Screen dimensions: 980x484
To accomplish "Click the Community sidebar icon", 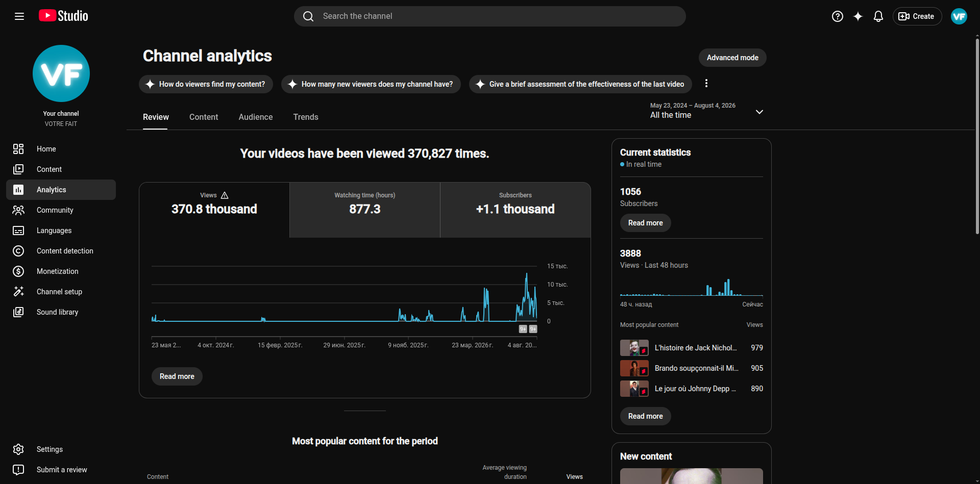I will [18, 210].
